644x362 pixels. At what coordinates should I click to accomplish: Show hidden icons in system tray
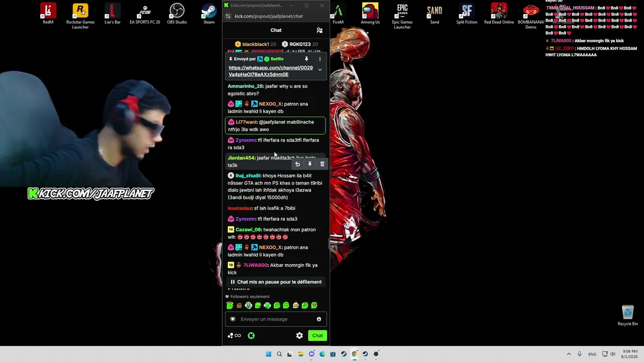[569, 354]
